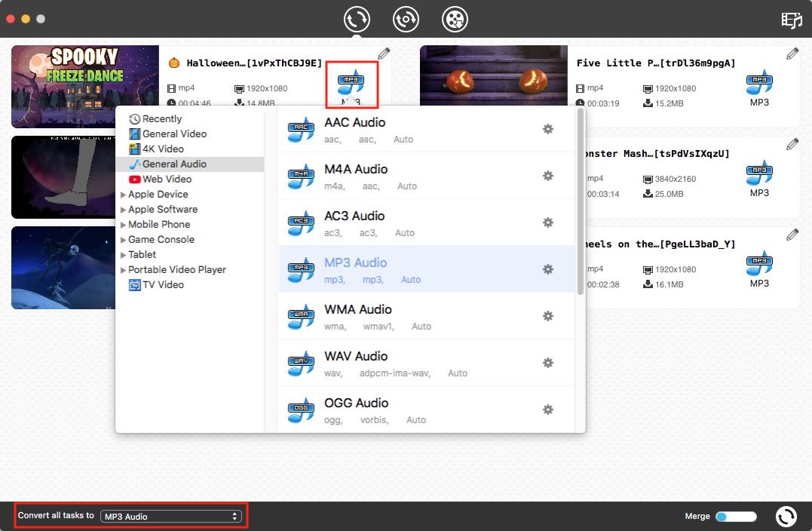Click the Spooky Freeze Dance thumbnail
The width and height of the screenshot is (812, 531).
(85, 86)
